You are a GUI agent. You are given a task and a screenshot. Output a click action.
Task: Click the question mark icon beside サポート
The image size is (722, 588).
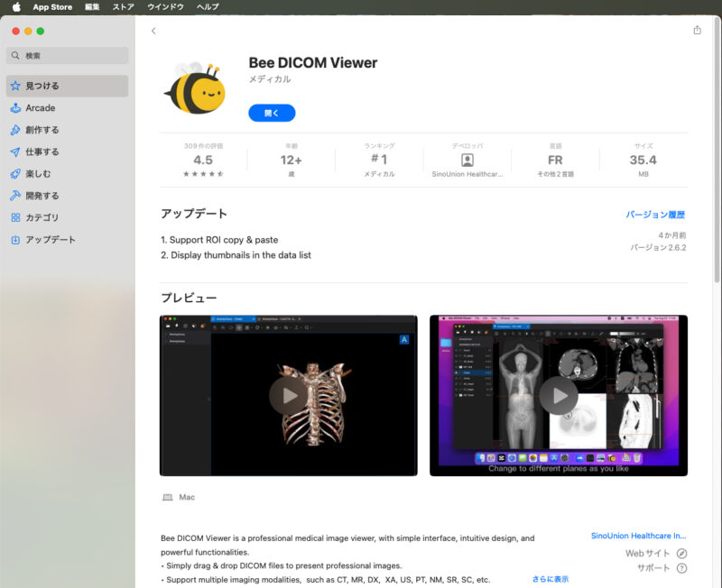point(681,568)
